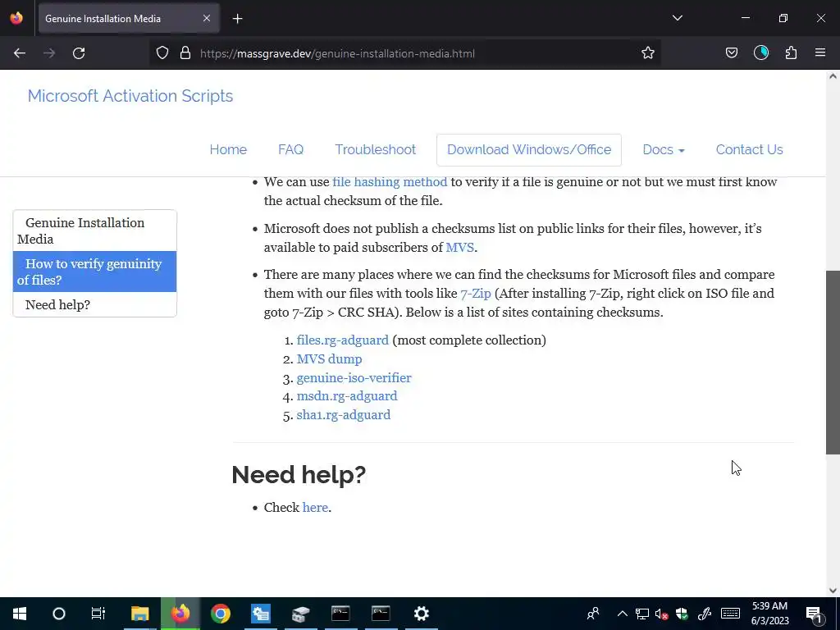Follow the here link under Need help
This screenshot has height=630, width=840.
click(315, 507)
